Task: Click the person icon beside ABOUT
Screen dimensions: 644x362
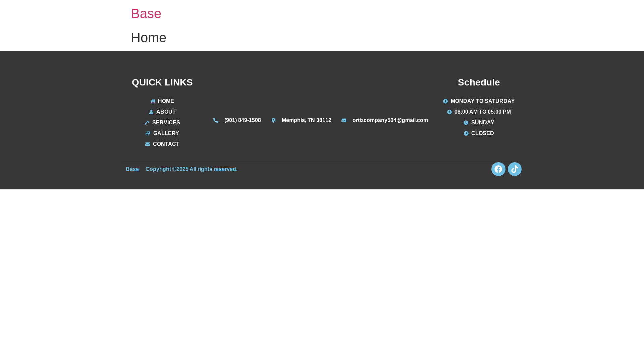Action: (x=151, y=112)
